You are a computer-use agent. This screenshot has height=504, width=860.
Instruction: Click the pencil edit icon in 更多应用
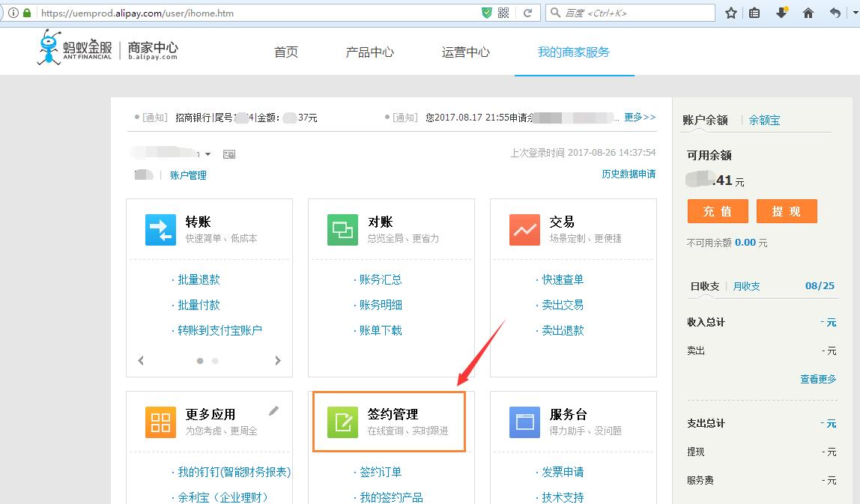click(274, 410)
